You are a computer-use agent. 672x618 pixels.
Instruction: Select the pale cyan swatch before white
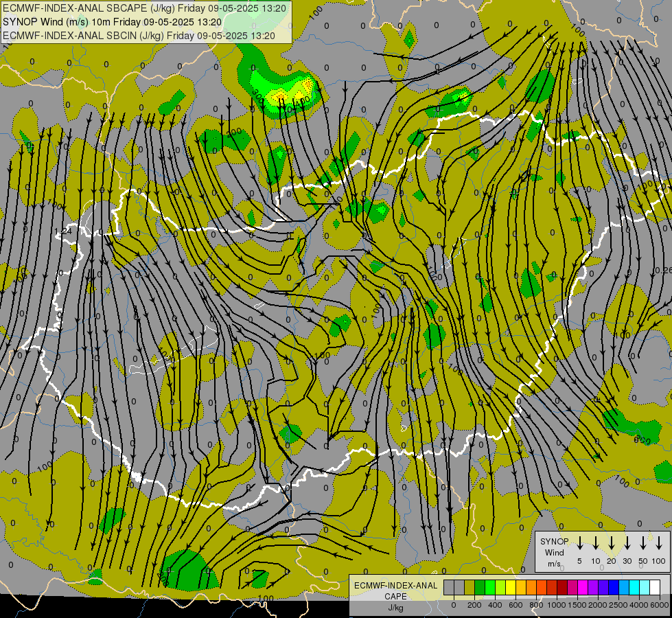pos(645,588)
